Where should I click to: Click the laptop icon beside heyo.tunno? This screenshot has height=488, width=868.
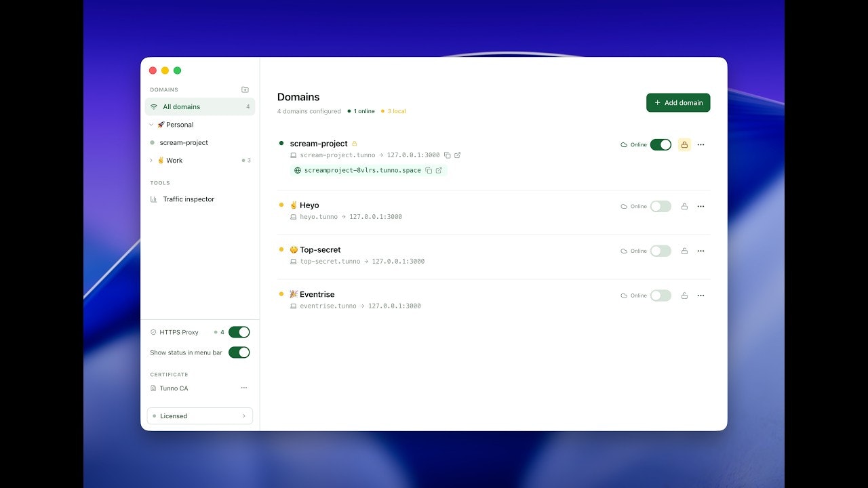pos(294,217)
